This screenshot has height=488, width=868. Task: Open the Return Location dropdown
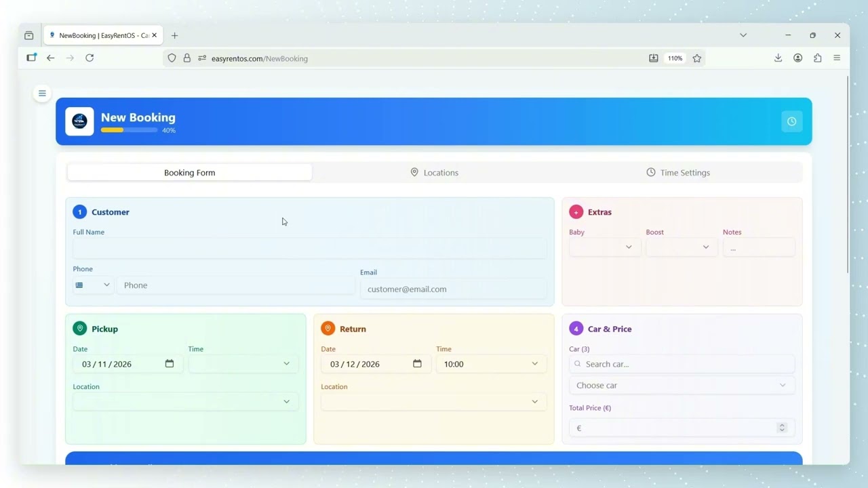coord(434,402)
